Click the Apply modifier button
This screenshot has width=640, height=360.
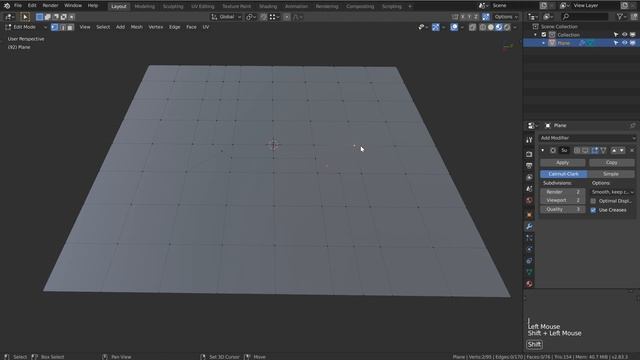click(x=562, y=162)
